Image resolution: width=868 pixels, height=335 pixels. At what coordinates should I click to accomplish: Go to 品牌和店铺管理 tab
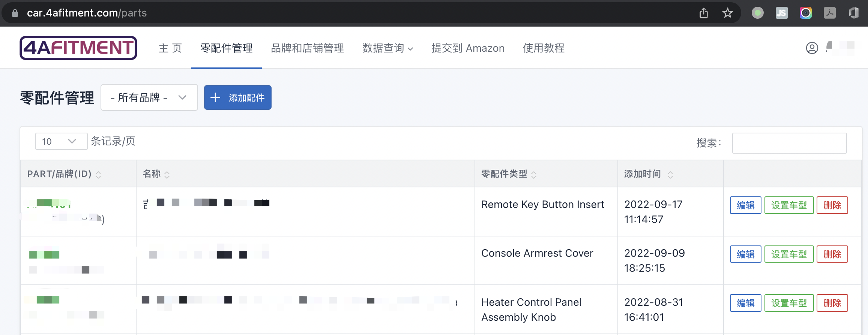307,48
